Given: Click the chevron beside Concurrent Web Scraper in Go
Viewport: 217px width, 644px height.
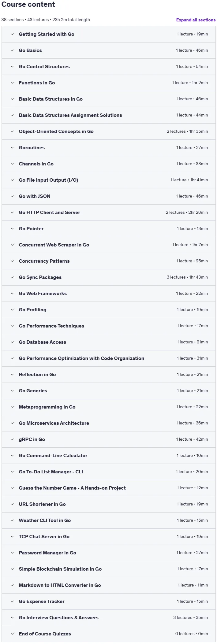Looking at the screenshot, I should pos(12,245).
